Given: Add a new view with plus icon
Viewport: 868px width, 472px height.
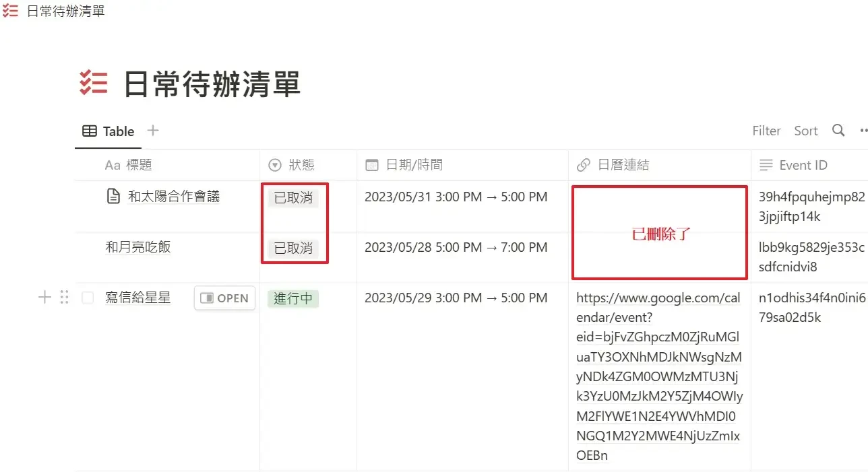Looking at the screenshot, I should [153, 130].
